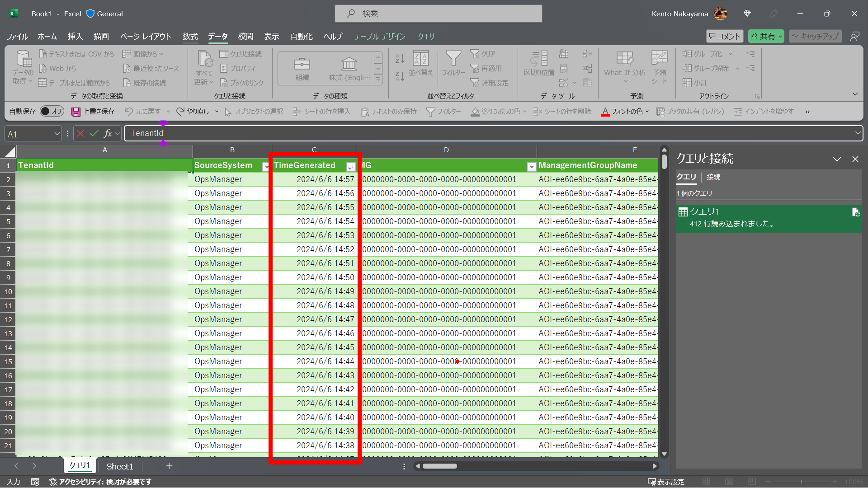This screenshot has height=488, width=868.
Task: Show more quick access toolbar commands
Action: pos(807,112)
